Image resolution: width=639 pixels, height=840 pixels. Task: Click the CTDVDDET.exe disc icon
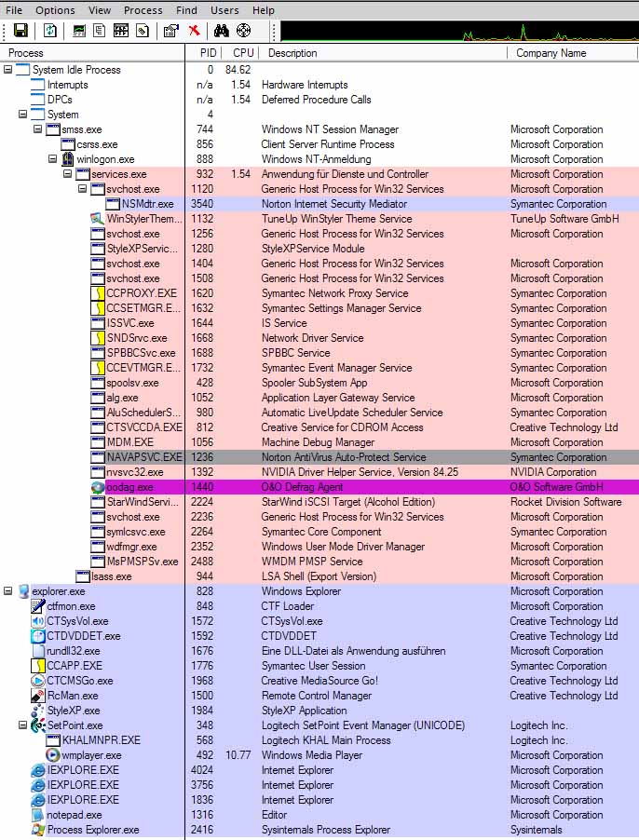coord(38,636)
